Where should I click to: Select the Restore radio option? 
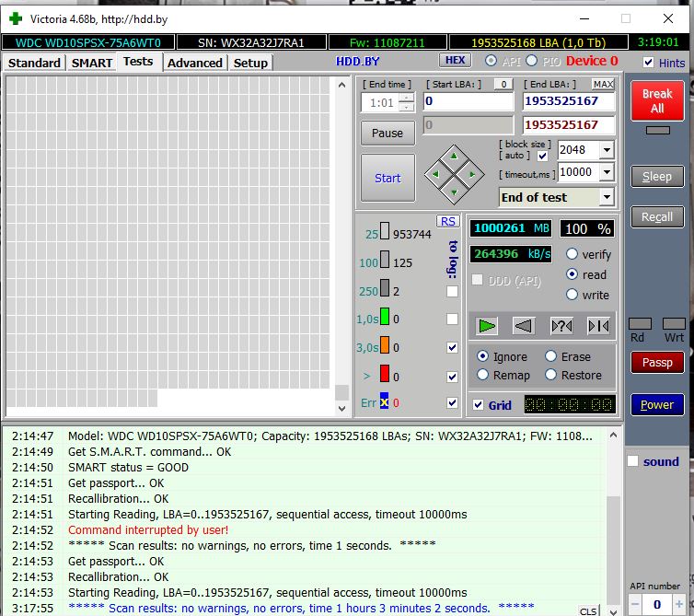550,375
